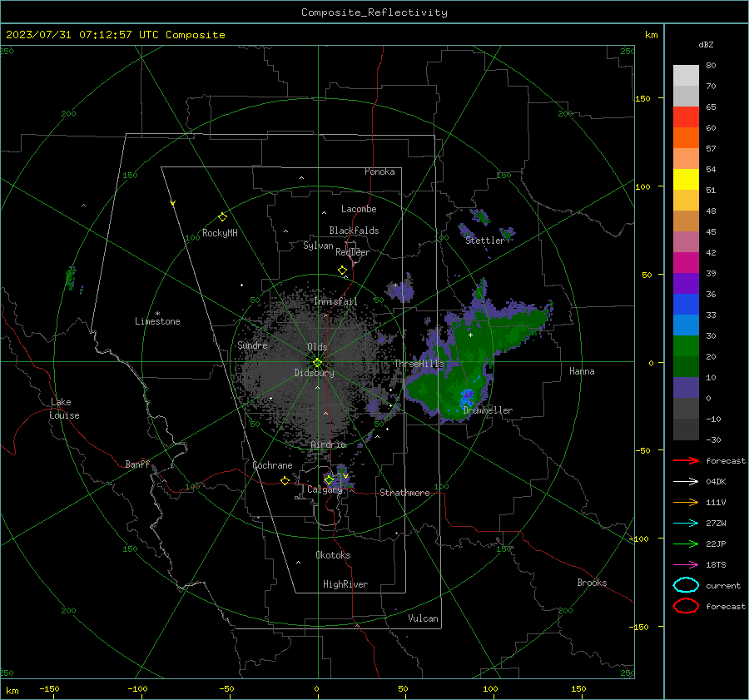This screenshot has width=749, height=700.
Task: Click the Blackfalds label
Action: pyautogui.click(x=354, y=231)
